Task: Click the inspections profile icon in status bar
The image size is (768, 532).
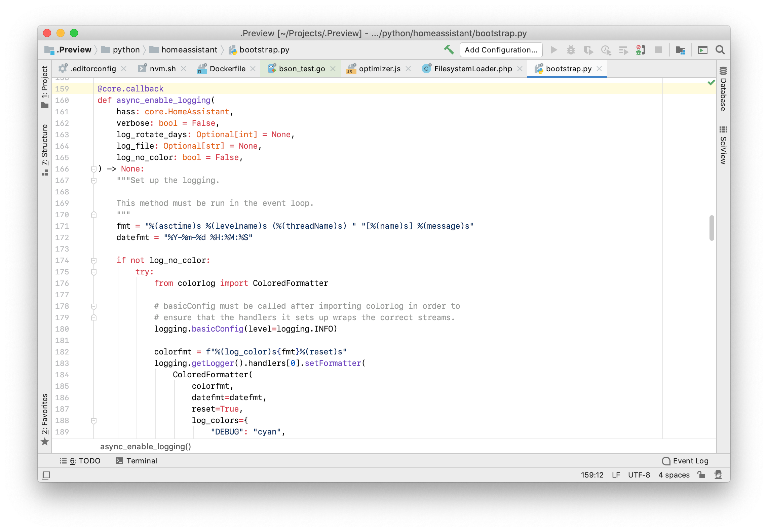Action: pos(718,475)
